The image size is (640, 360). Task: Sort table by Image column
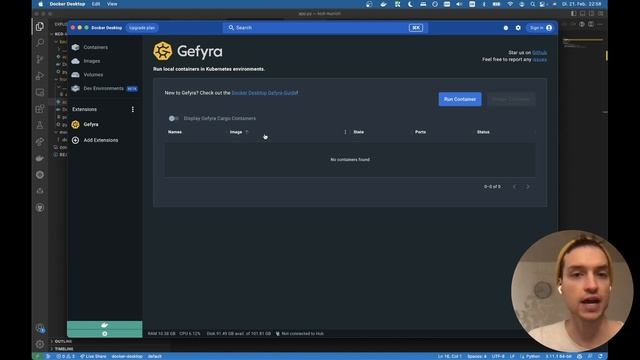[236, 132]
